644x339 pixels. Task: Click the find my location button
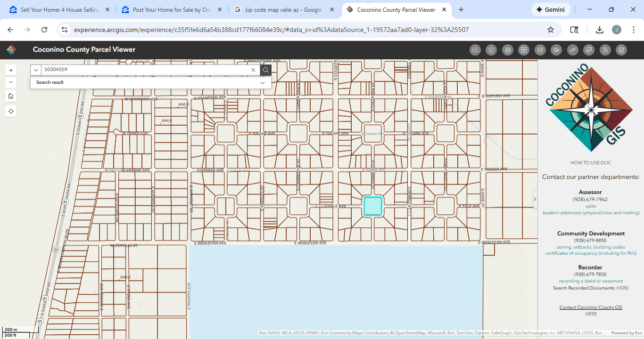click(x=11, y=111)
